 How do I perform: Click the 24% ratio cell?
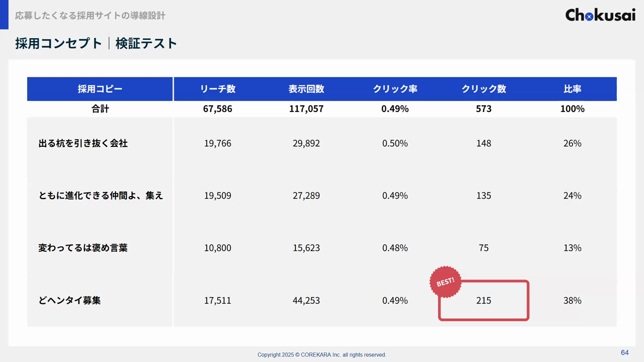(573, 196)
